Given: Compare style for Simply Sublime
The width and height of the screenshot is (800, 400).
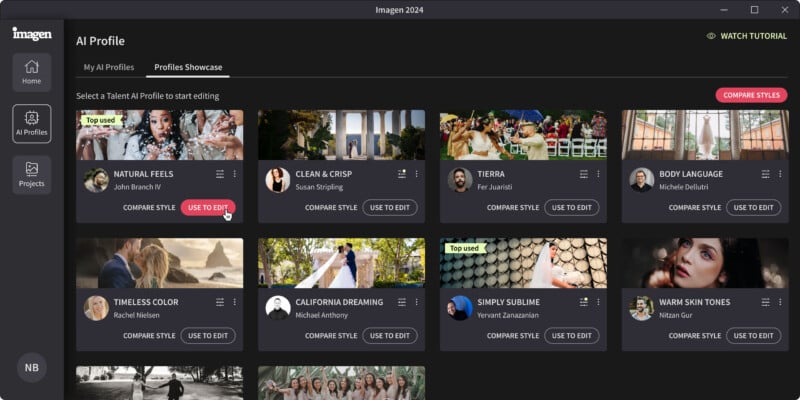Looking at the screenshot, I should (513, 336).
